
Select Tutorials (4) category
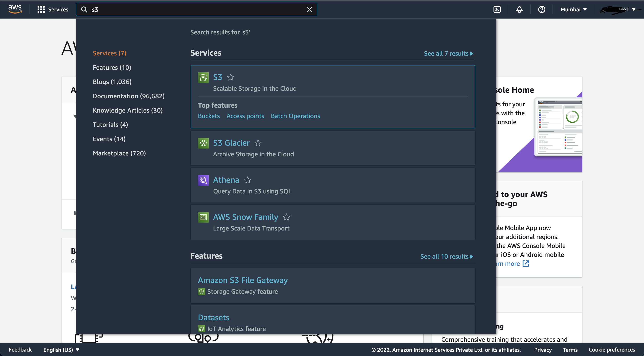click(x=110, y=125)
